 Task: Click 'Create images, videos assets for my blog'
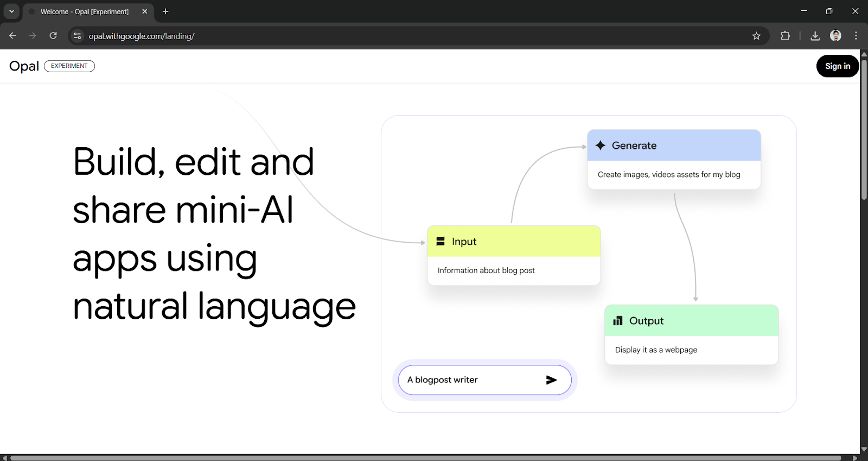(x=669, y=174)
